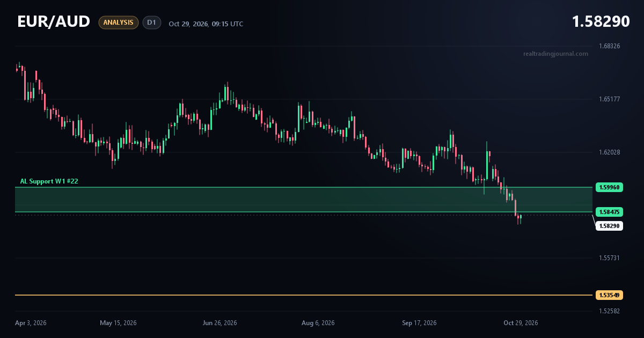Select the D1 timeframe badge
The image size is (644, 338).
(152, 23)
